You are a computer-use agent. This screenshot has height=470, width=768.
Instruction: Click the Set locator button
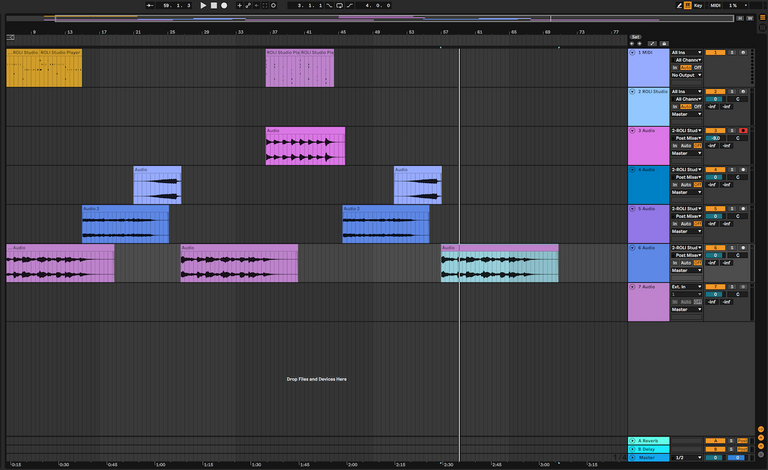[636, 37]
